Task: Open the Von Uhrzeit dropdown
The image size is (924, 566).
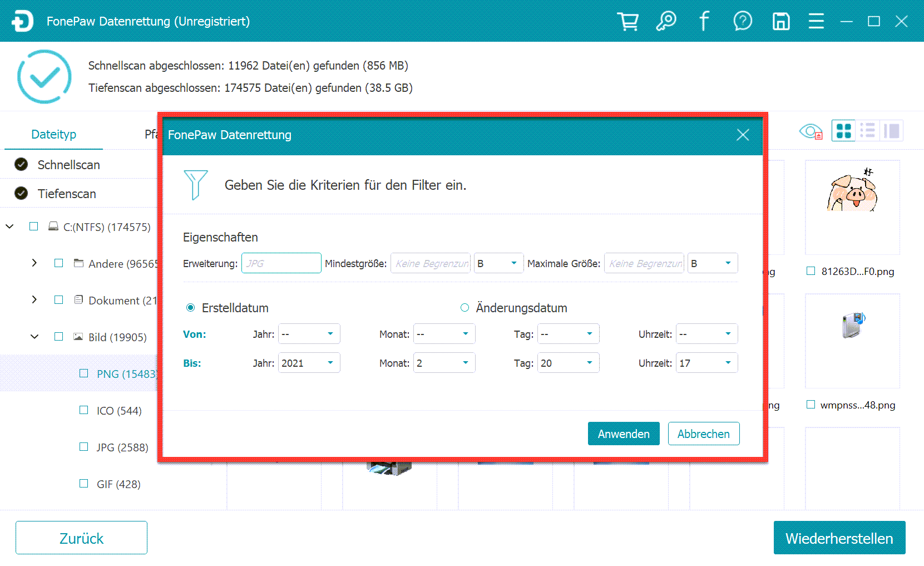Action: coord(706,334)
